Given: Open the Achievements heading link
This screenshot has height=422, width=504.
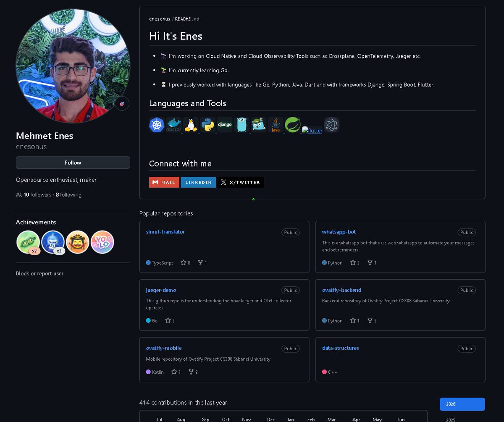Looking at the screenshot, I should coord(36,222).
